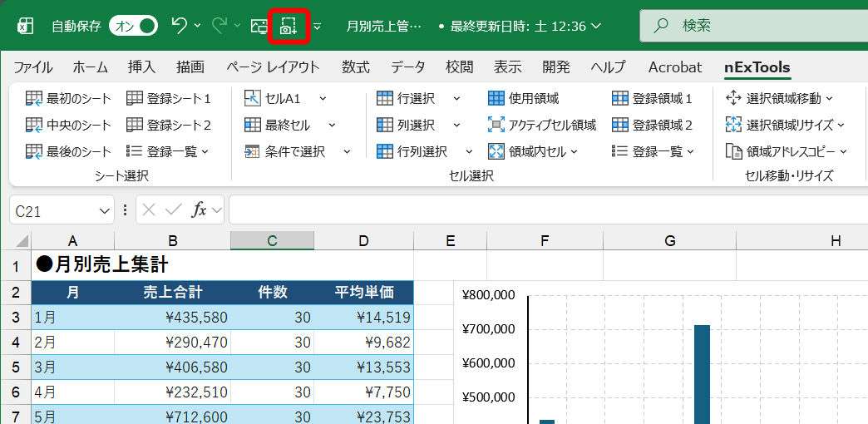Open the 開発 tab
The image size is (868, 424).
pyautogui.click(x=555, y=67)
